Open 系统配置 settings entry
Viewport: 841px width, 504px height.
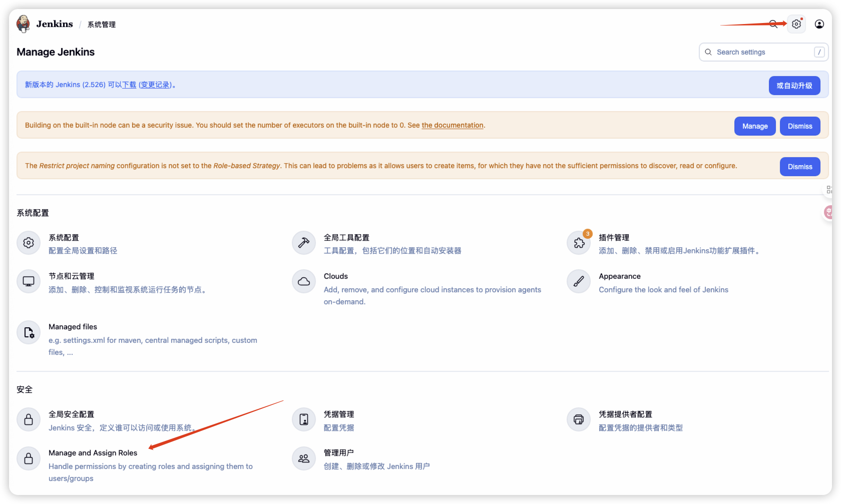pos(64,237)
